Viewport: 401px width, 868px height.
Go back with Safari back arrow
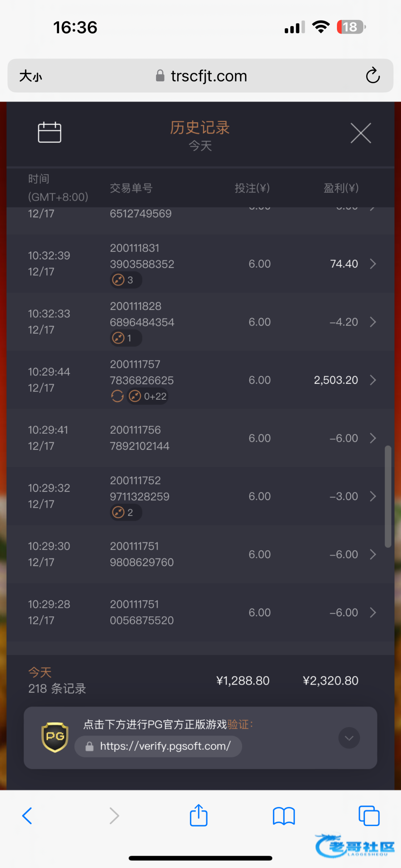(x=28, y=816)
